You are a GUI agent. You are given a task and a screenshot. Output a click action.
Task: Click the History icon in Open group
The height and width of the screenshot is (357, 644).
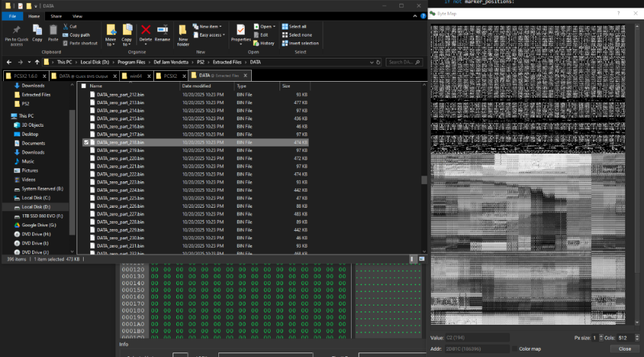coord(264,43)
